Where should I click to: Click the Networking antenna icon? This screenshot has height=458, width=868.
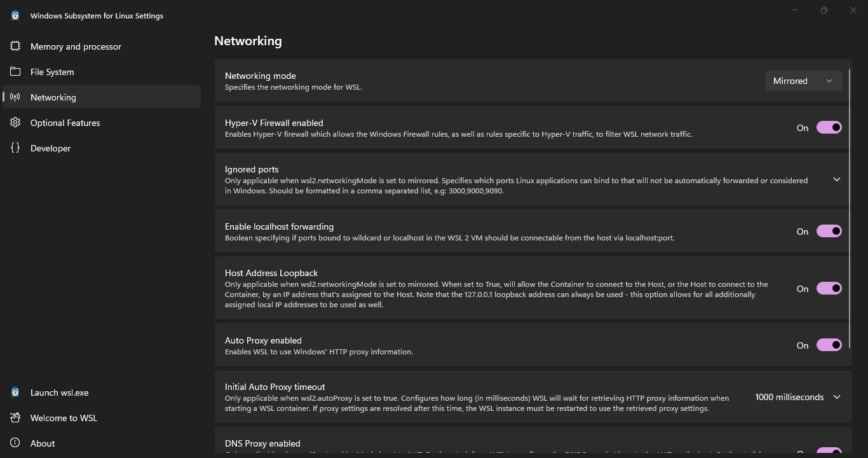click(15, 97)
